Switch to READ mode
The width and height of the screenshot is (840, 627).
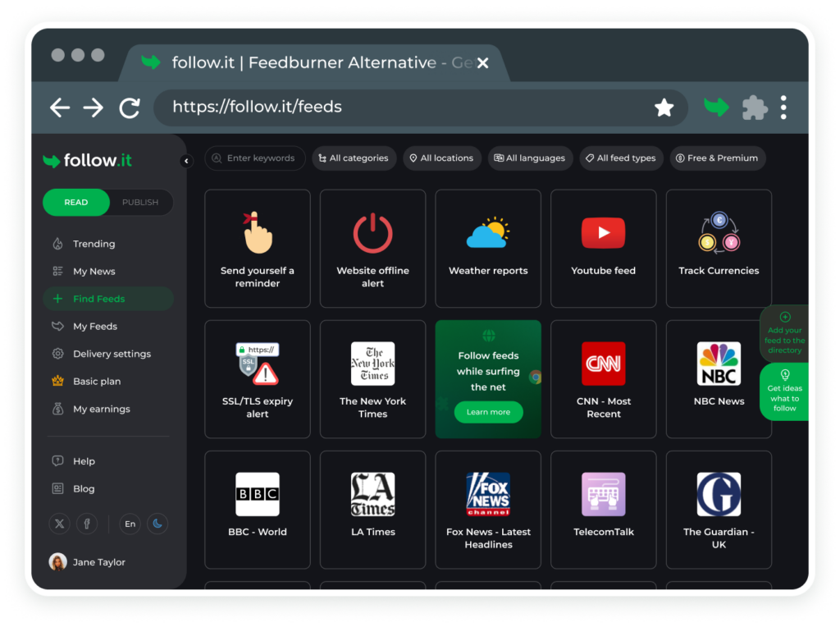tap(76, 202)
